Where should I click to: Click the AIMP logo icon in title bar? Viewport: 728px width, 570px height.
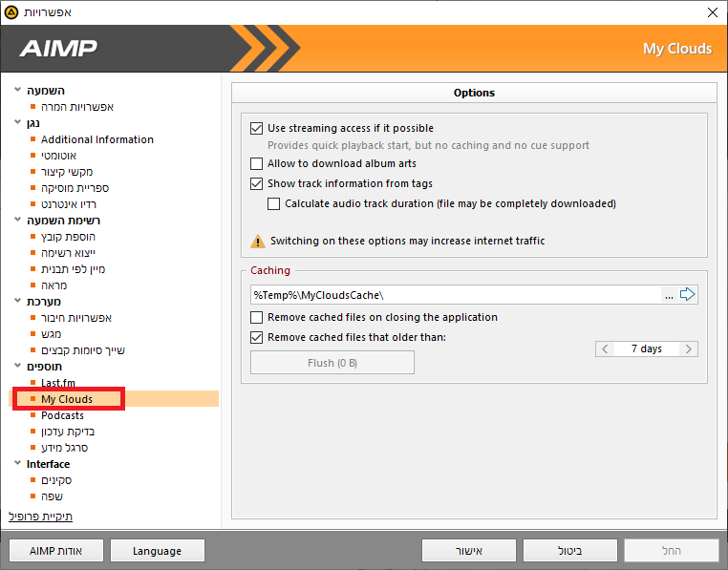11,12
